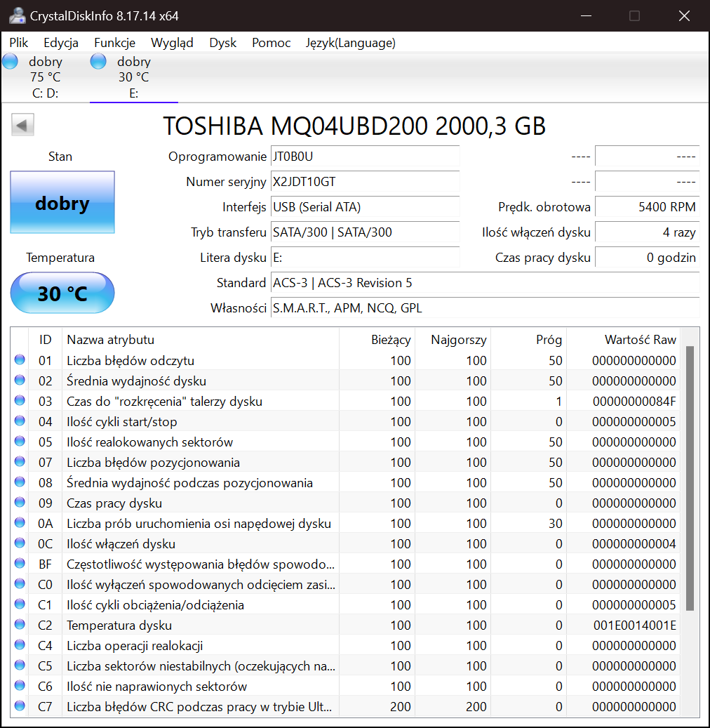Click status orb of attribute C0 row
The image size is (710, 728).
(20, 583)
